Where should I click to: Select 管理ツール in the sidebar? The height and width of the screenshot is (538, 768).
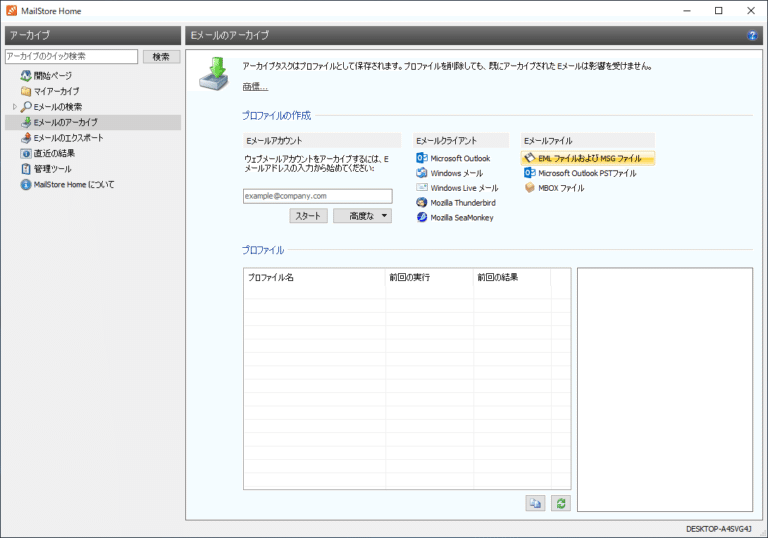(52, 169)
